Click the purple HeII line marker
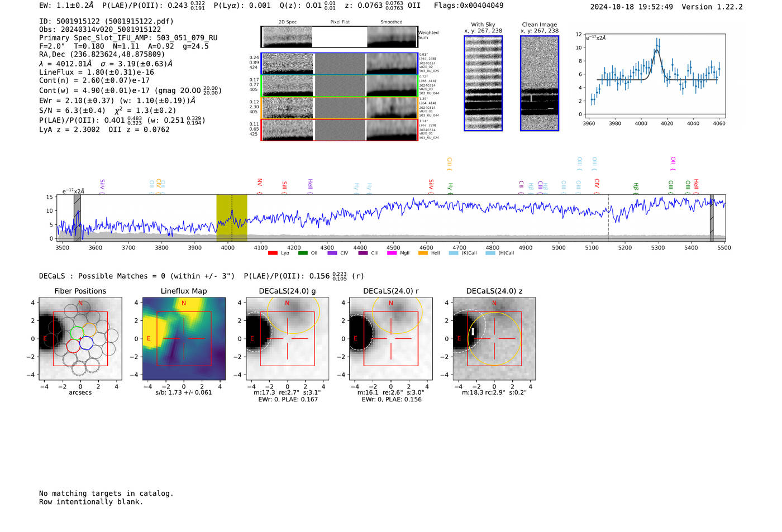 coord(310,186)
